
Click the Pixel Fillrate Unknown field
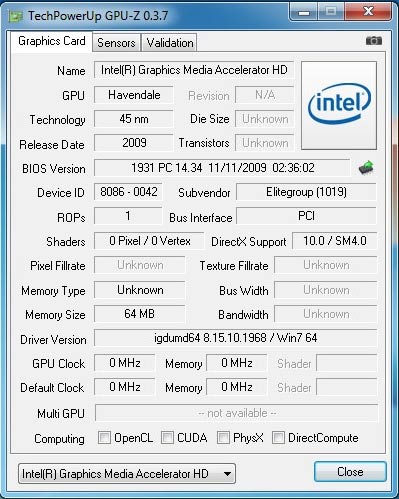(x=140, y=265)
